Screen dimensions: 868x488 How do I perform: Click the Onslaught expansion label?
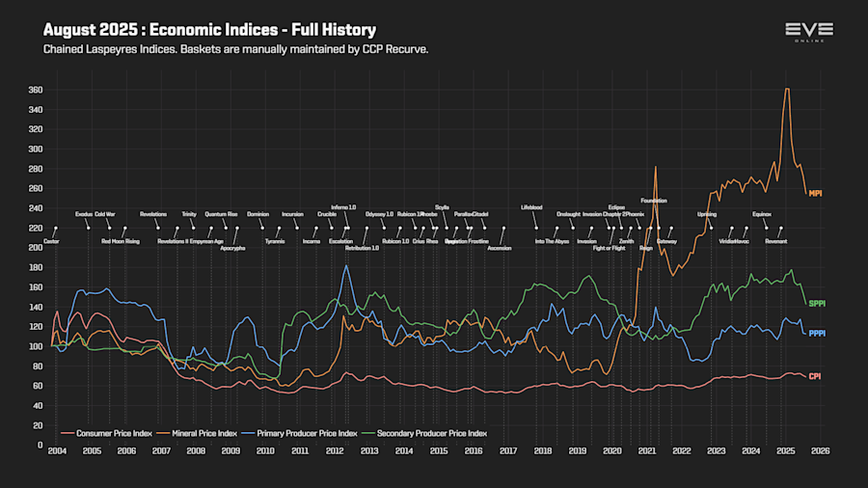(x=568, y=215)
